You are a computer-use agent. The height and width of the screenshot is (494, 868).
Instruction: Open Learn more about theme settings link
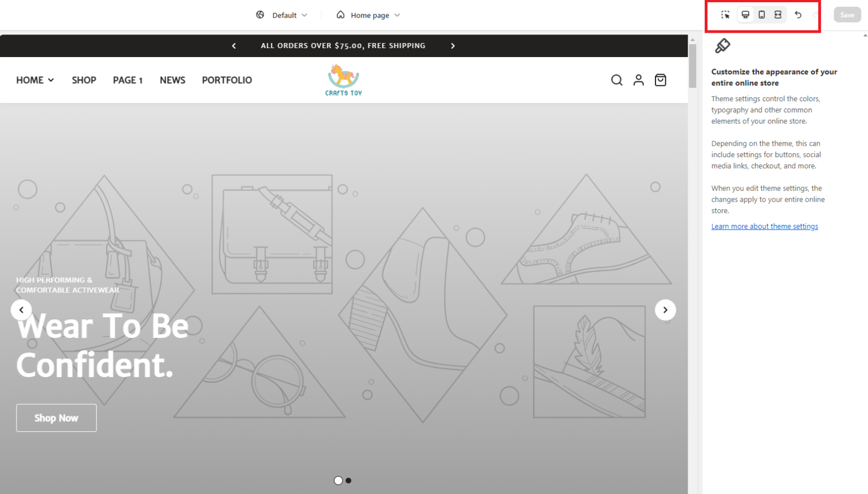[x=764, y=227]
